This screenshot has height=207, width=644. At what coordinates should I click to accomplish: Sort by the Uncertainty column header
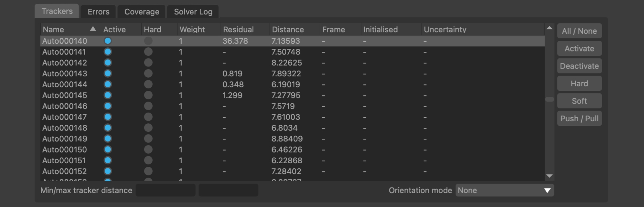tap(482, 30)
